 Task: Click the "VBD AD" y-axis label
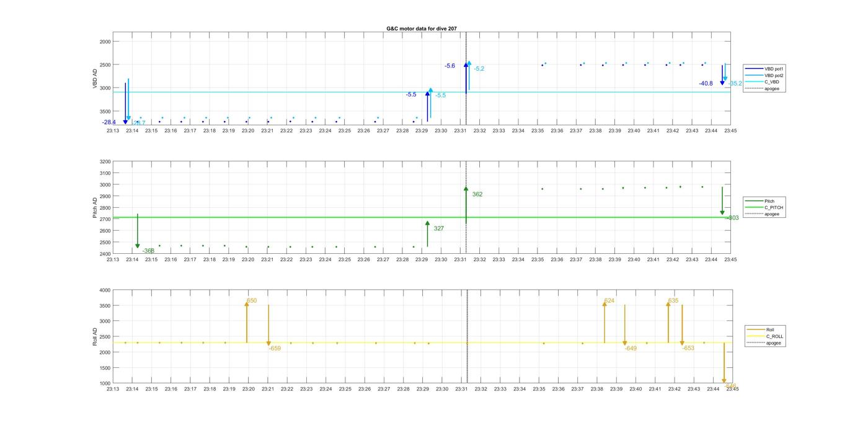(x=95, y=79)
